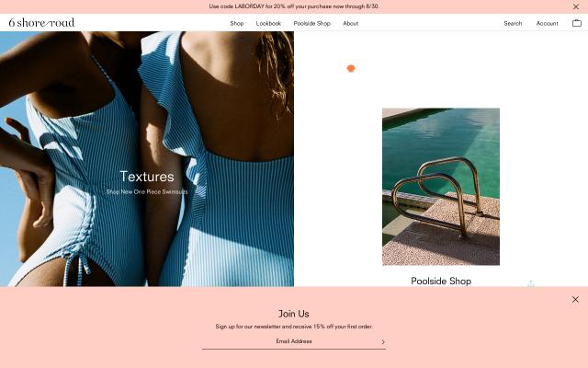588x368 pixels.
Task: Follow the Shop New One Piece Swimsuits link
Action: click(147, 192)
